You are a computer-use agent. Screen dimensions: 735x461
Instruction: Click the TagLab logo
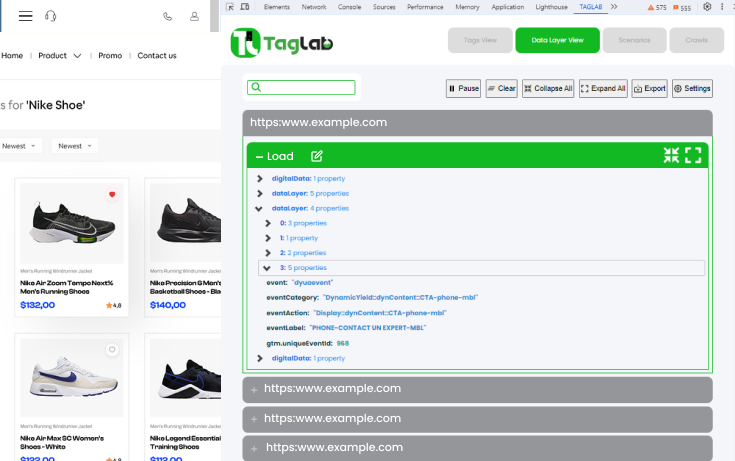coord(282,43)
